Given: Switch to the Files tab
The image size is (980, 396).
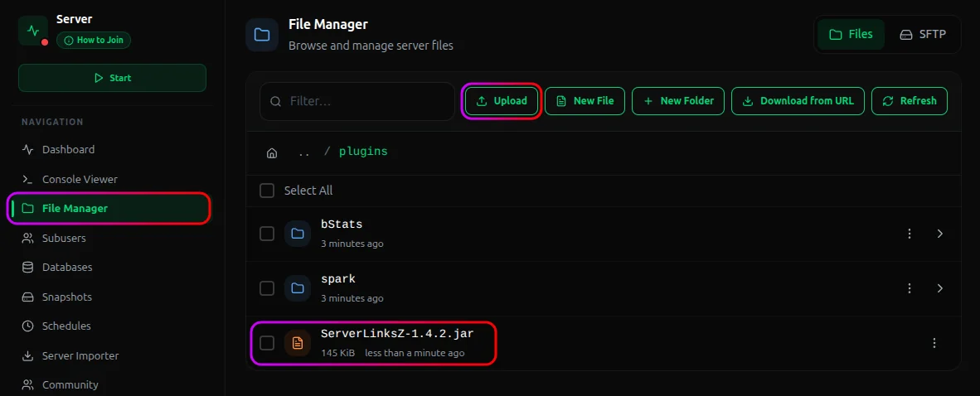Looking at the screenshot, I should coord(851,34).
